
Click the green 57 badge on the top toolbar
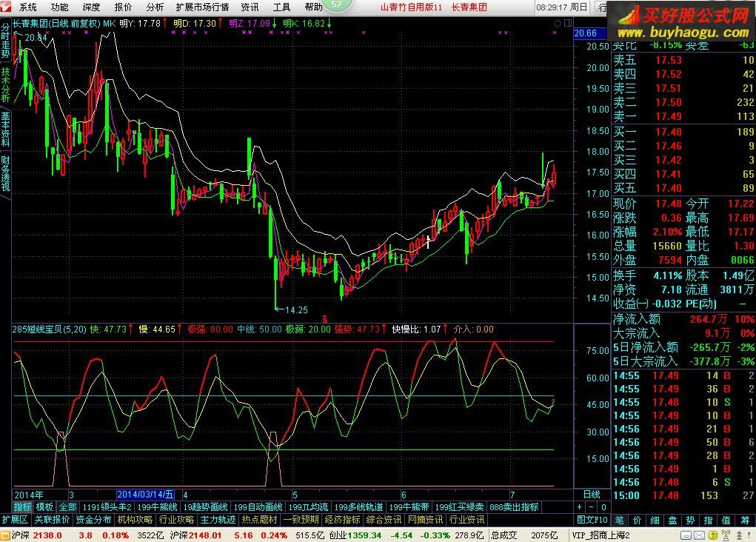point(337,7)
